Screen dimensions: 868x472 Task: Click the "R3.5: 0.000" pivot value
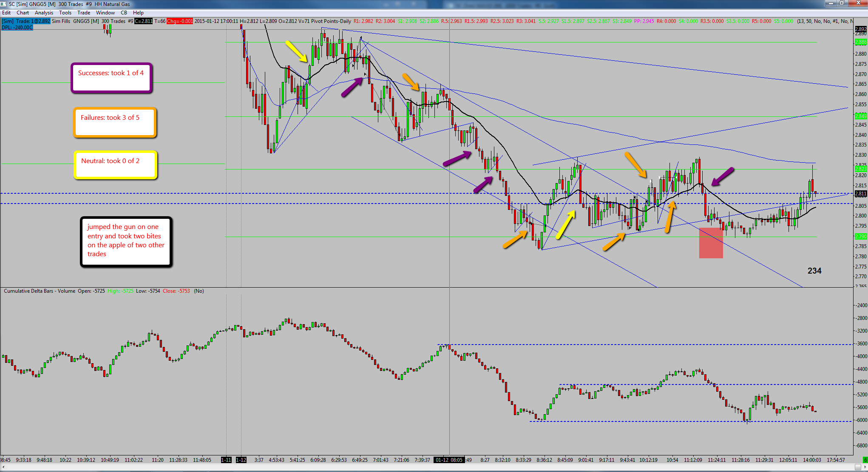click(x=712, y=21)
